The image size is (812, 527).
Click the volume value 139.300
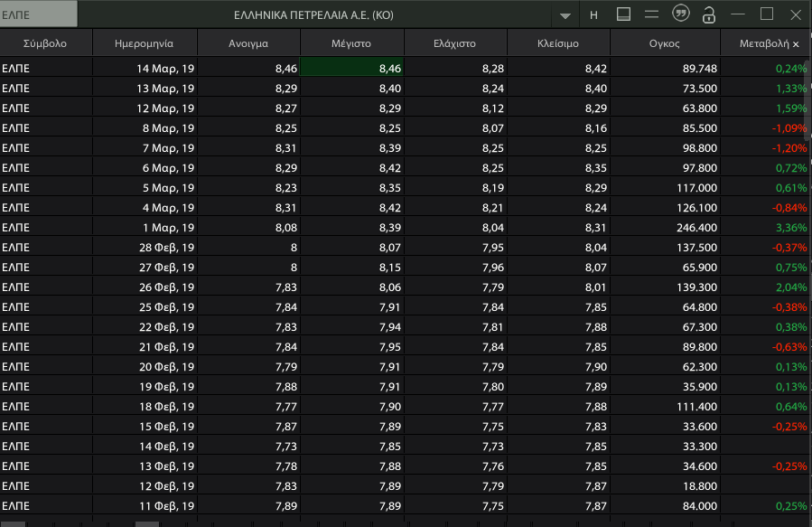(696, 287)
